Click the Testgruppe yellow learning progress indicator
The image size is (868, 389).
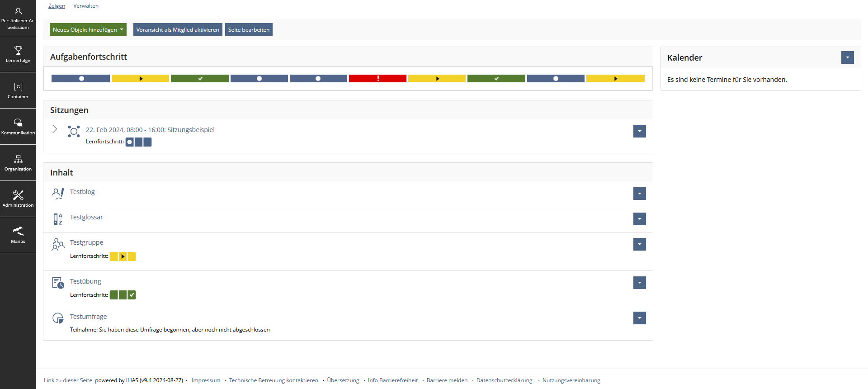(123, 256)
